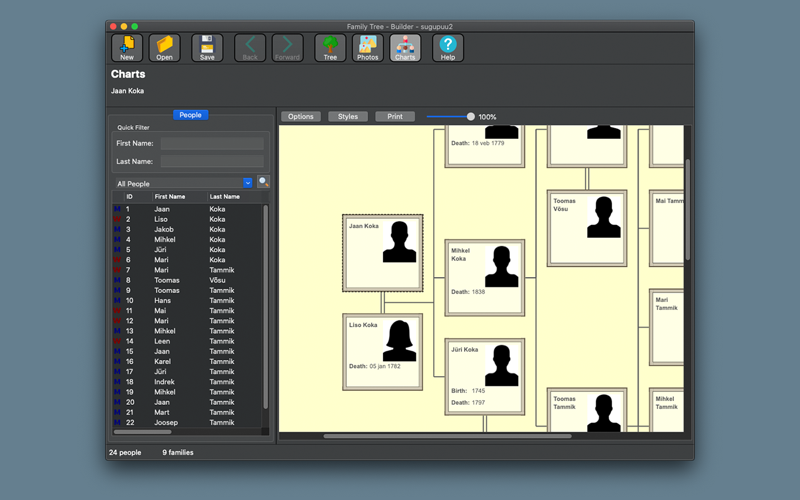Open Help with the question mark icon

[x=448, y=48]
